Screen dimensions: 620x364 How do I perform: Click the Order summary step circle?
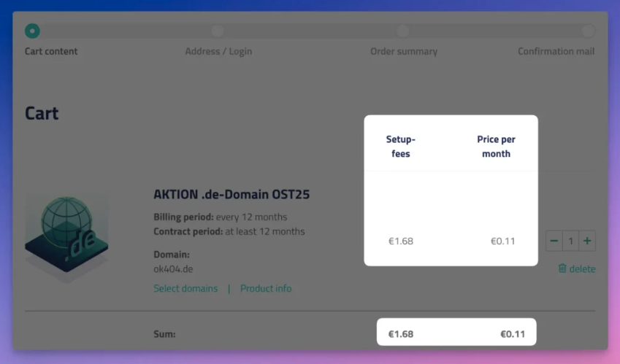coord(403,31)
